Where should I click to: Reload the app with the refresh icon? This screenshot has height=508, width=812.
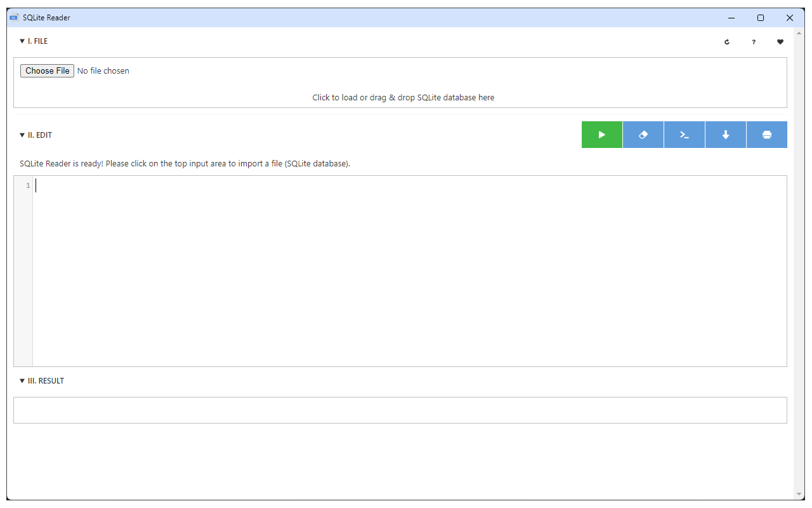pyautogui.click(x=727, y=42)
